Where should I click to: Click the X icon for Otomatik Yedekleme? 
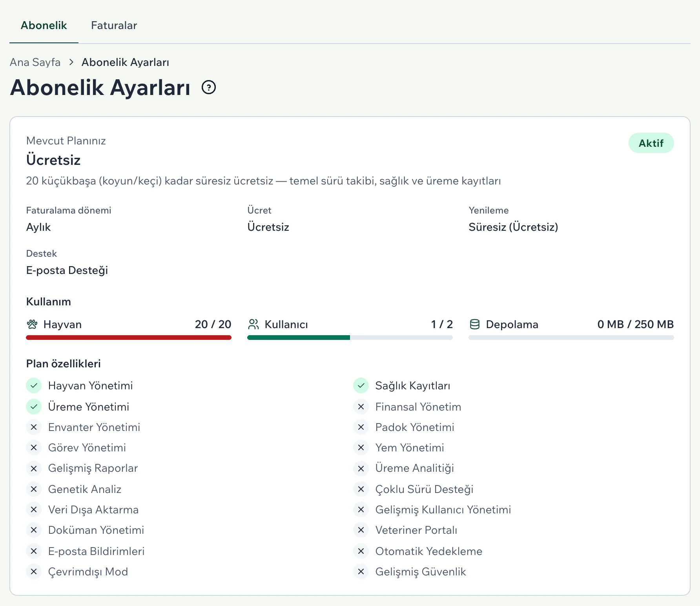(x=361, y=551)
